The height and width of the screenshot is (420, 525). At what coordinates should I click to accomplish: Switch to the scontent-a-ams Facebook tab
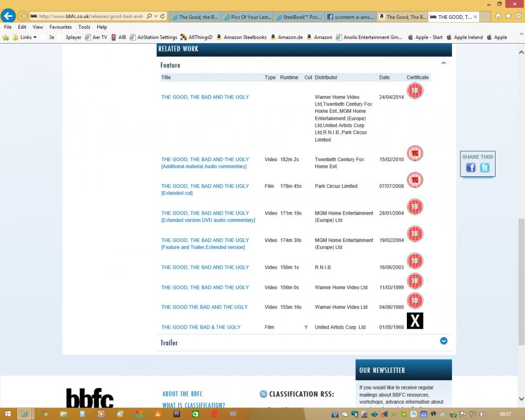[x=351, y=17]
